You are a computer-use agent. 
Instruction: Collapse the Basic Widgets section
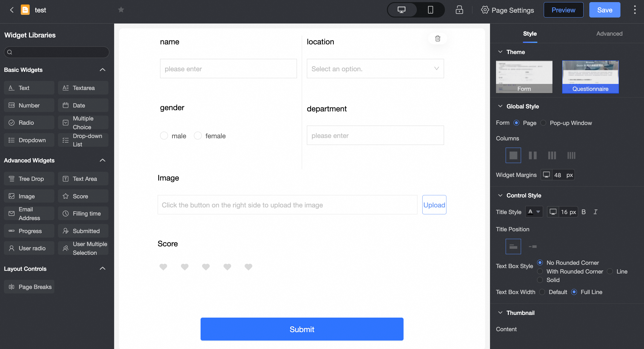tap(102, 70)
